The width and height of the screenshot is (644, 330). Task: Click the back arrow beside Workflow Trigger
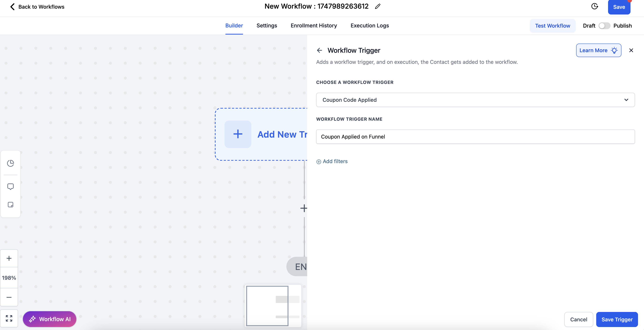coord(319,50)
